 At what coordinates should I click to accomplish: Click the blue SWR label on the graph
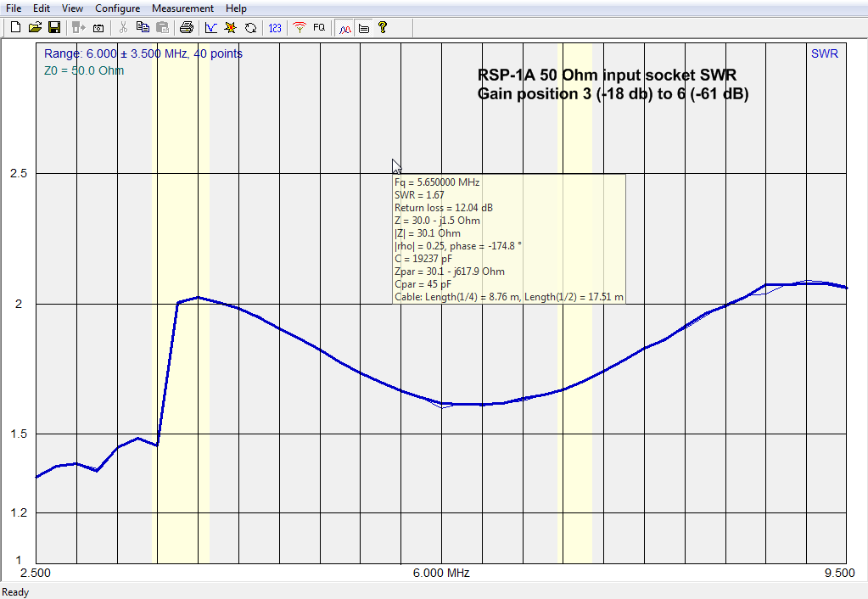click(x=824, y=53)
